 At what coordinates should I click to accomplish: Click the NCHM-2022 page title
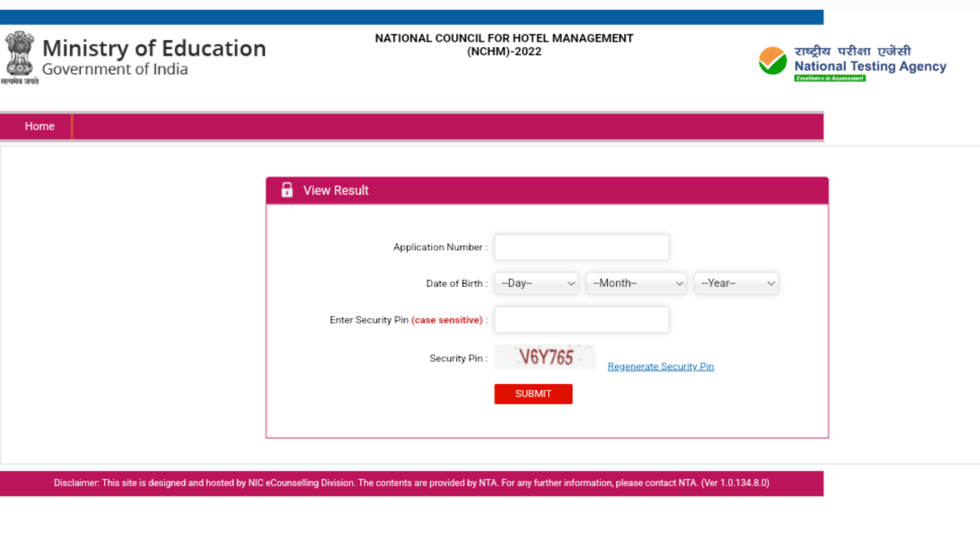[504, 44]
